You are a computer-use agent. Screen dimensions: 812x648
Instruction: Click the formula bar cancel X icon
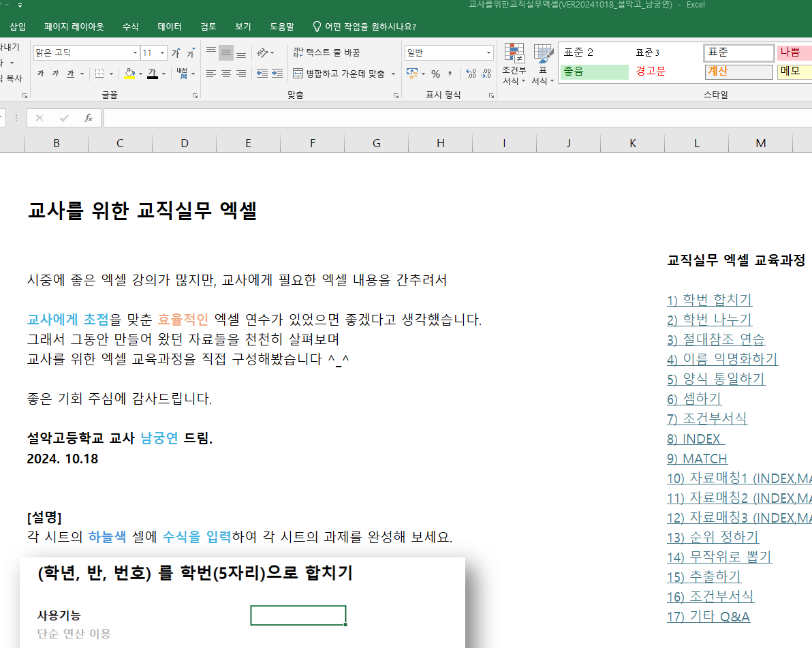pos(40,118)
